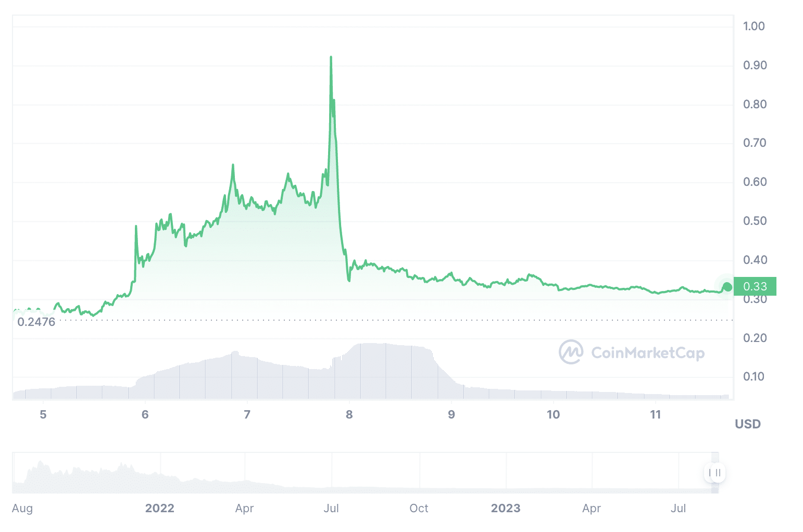Click the navigator mini chart's Aug 2021 hump
803x532 pixels.
click(40, 469)
